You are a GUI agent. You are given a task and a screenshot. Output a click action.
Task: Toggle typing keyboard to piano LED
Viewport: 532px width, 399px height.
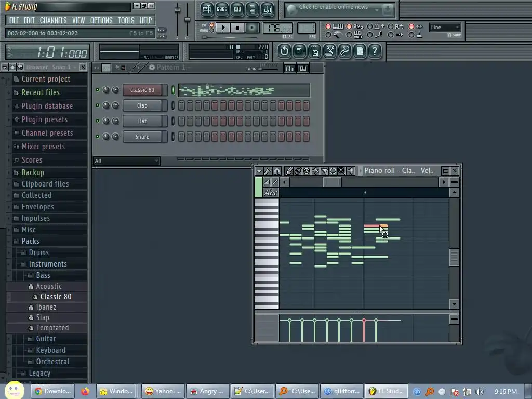pyautogui.click(x=328, y=26)
